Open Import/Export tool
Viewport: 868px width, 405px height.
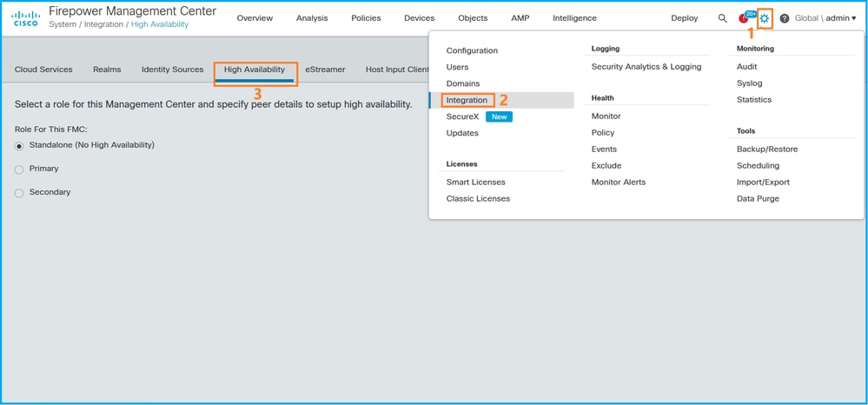[763, 183]
